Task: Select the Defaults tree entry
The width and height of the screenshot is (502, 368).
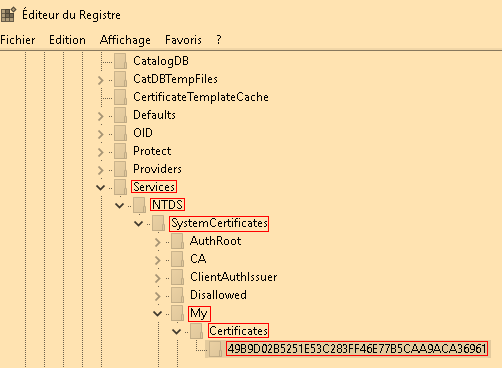Action: tap(154, 115)
